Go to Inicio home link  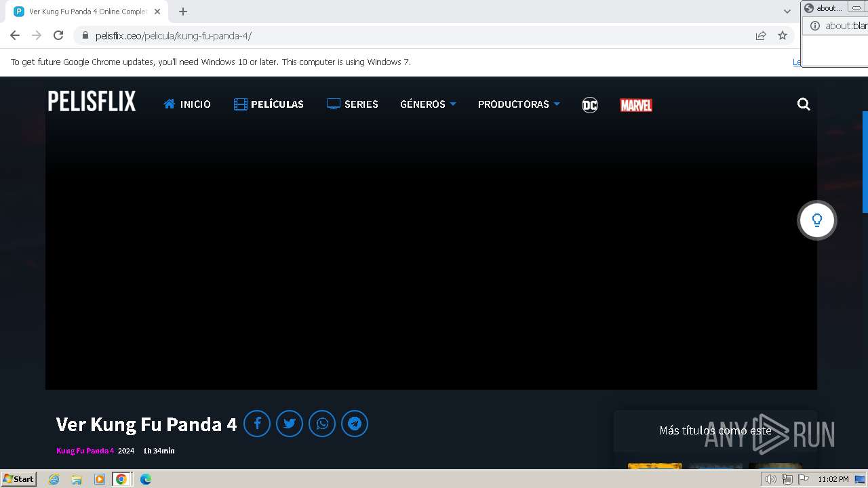coord(187,104)
